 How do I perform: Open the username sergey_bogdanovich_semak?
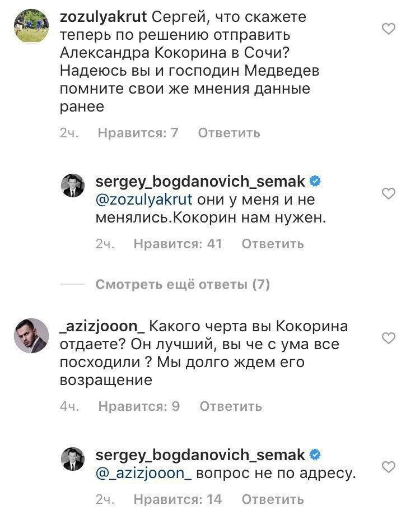pyautogui.click(x=202, y=180)
